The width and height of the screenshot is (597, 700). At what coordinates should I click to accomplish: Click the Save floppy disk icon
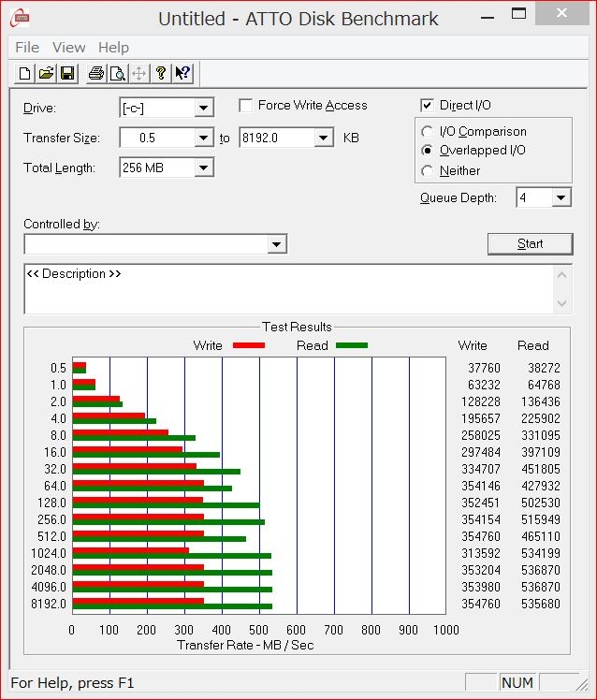point(67,73)
